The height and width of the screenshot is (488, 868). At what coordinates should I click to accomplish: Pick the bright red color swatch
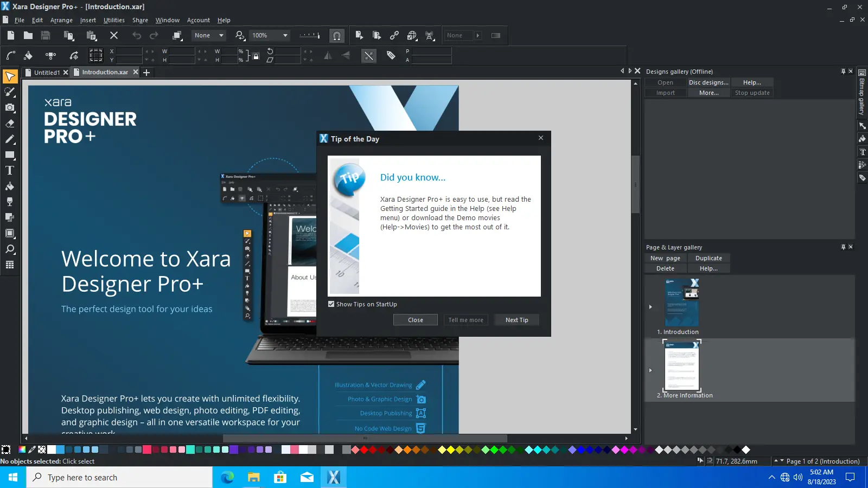[364, 450]
